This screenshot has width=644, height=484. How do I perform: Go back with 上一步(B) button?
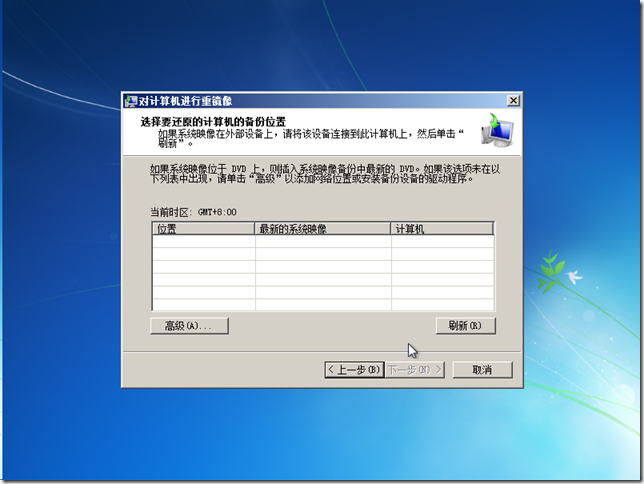[354, 370]
